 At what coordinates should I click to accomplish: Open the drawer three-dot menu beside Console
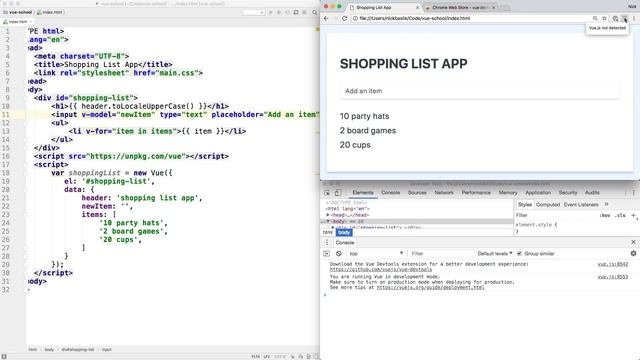click(x=327, y=242)
